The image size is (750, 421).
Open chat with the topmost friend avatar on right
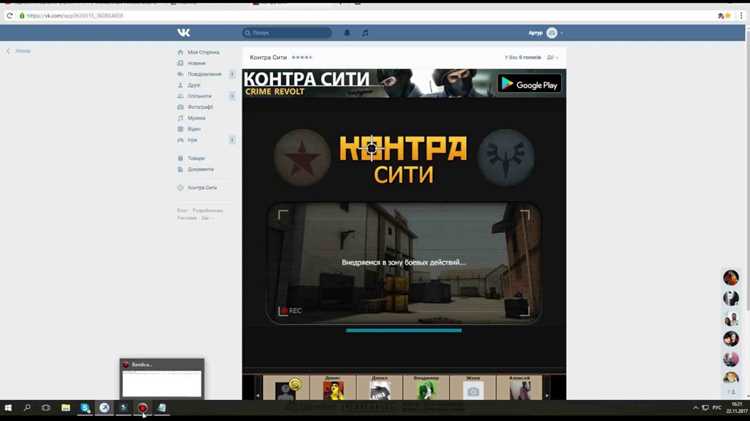731,277
